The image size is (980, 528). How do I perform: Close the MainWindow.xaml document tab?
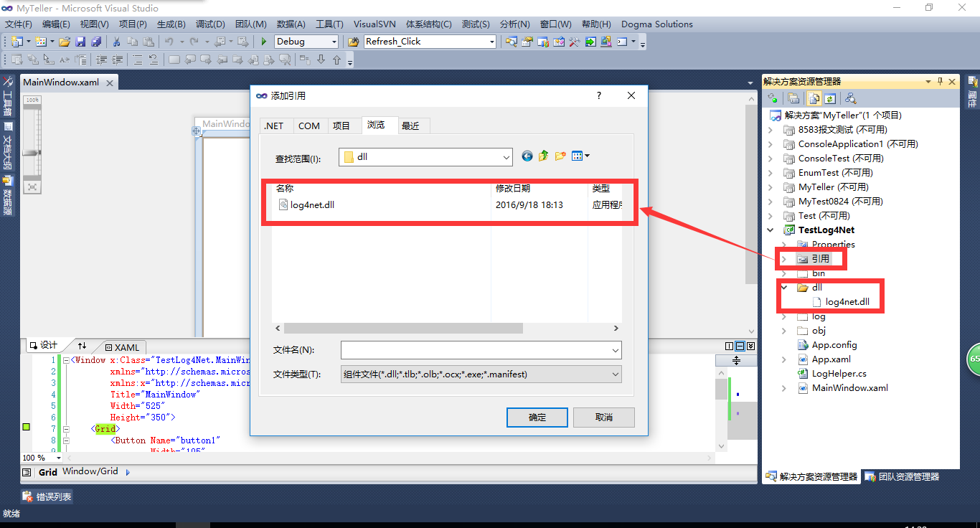(110, 82)
